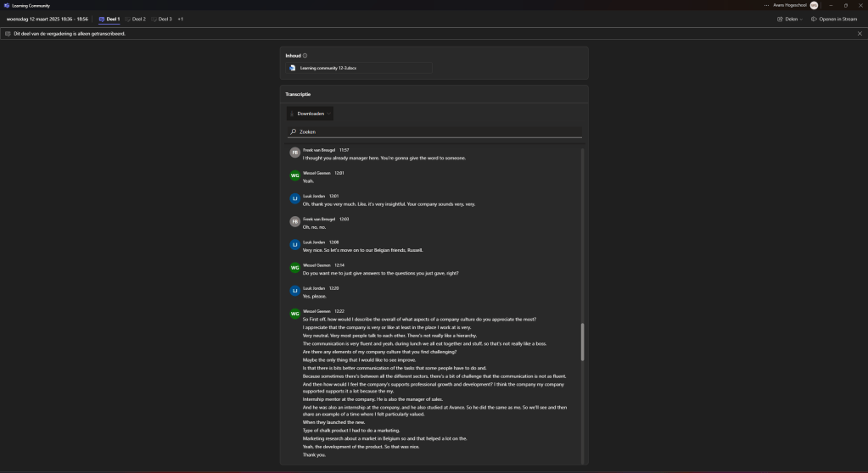
Task: Click the transcript scrollbar thumb
Action: pos(582,342)
